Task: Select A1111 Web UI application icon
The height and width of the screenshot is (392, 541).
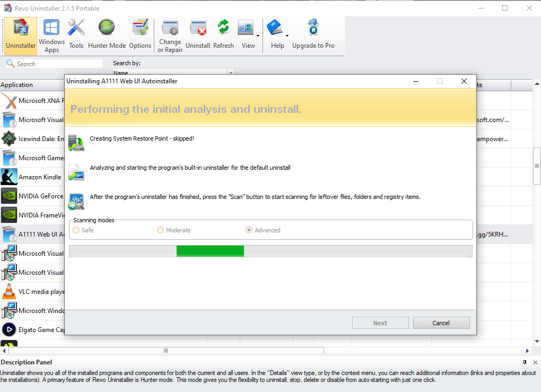Action: tap(9, 234)
